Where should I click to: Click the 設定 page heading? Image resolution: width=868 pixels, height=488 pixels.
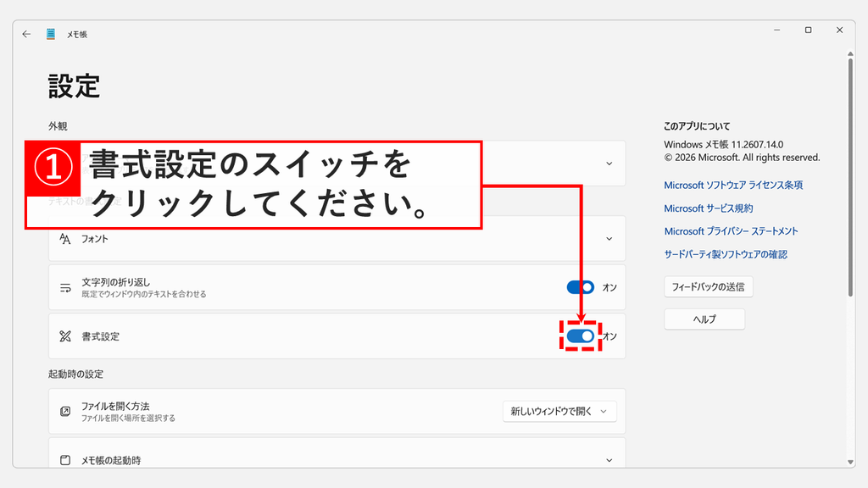tap(75, 86)
